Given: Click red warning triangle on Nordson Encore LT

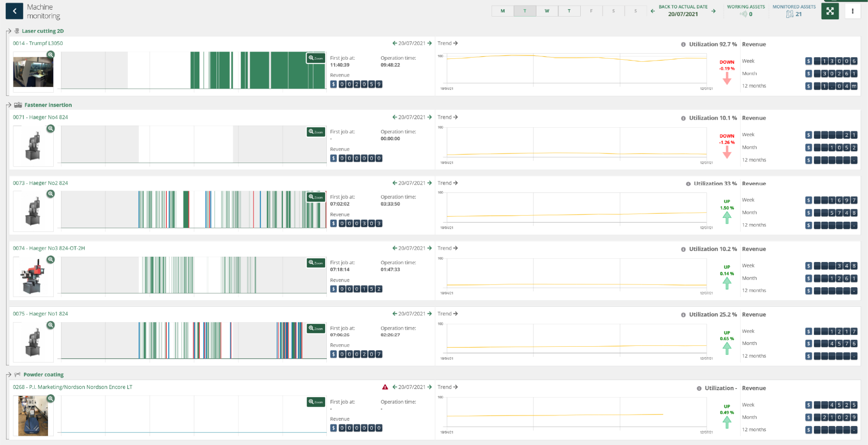Looking at the screenshot, I should tap(385, 387).
